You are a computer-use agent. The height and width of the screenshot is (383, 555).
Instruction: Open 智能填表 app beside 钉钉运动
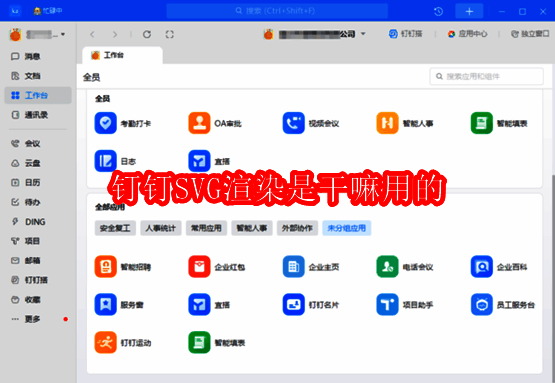(217, 342)
